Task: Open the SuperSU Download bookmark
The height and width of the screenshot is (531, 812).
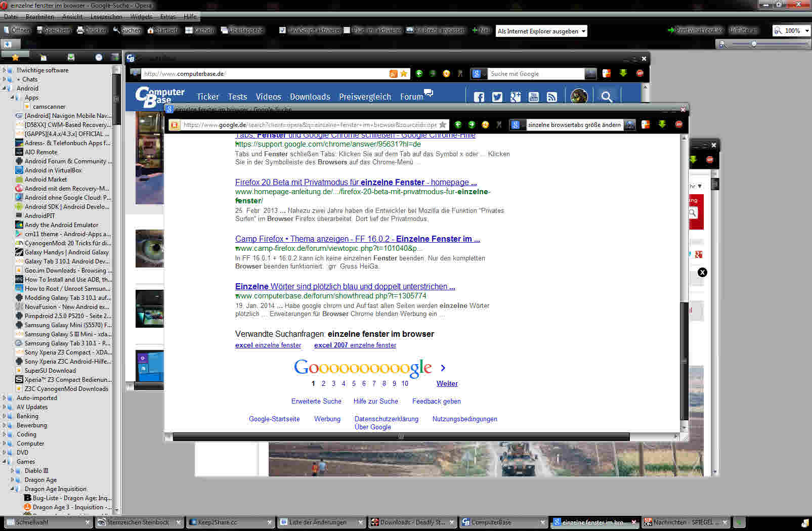Action: click(x=50, y=371)
